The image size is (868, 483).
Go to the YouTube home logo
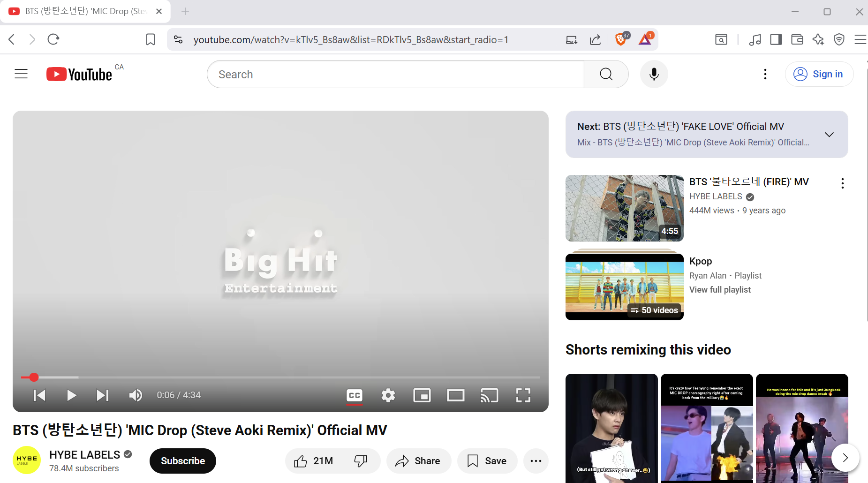coord(79,75)
